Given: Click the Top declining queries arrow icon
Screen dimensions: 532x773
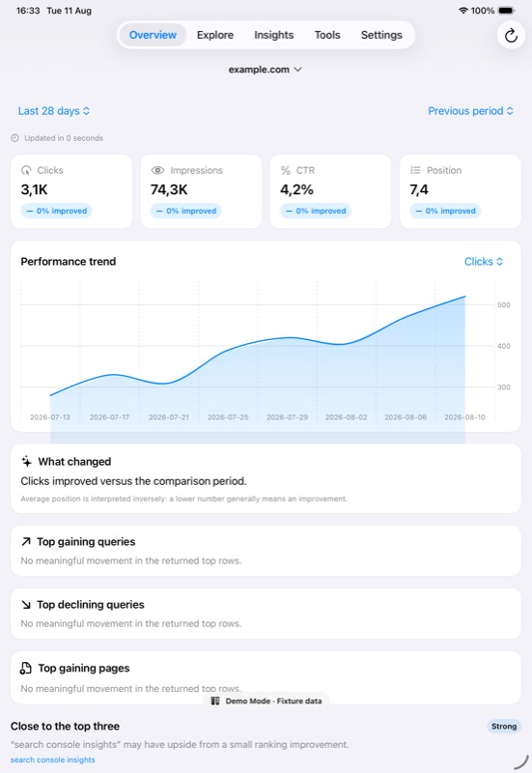Looking at the screenshot, I should click(x=26, y=605).
